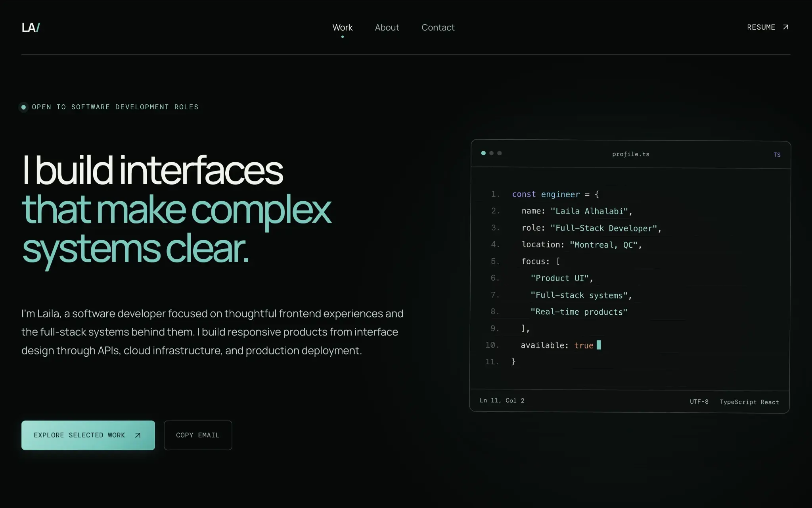Click the role "Full-Stack Developer" line
Viewport: 812px width, 508px height.
point(592,228)
